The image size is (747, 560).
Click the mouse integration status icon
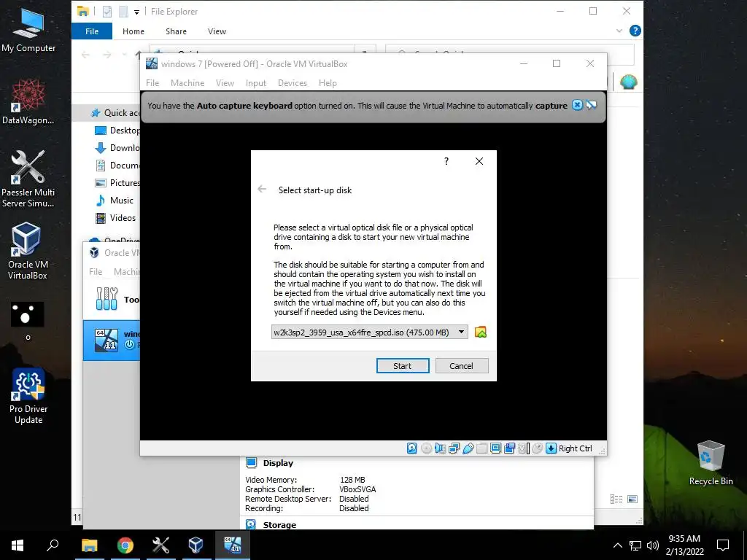537,448
